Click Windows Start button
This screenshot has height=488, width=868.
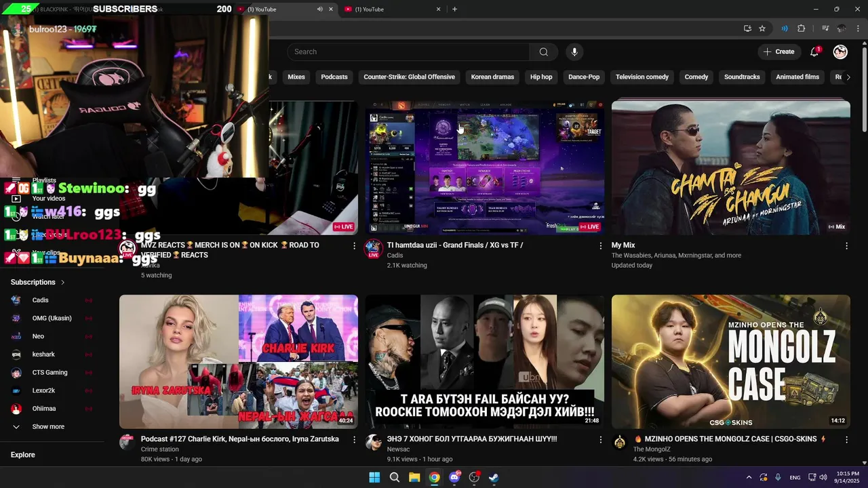[374, 477]
